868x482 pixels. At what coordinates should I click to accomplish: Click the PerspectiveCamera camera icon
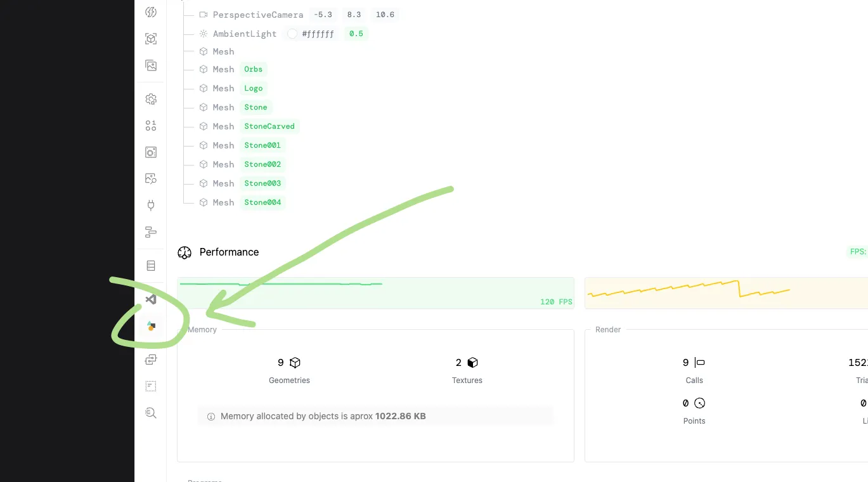tap(204, 15)
